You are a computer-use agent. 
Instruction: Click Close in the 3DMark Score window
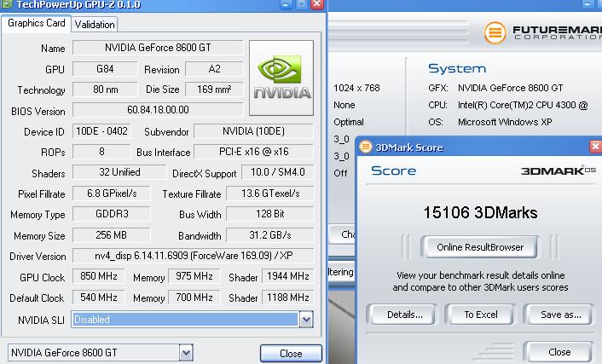[x=559, y=352]
